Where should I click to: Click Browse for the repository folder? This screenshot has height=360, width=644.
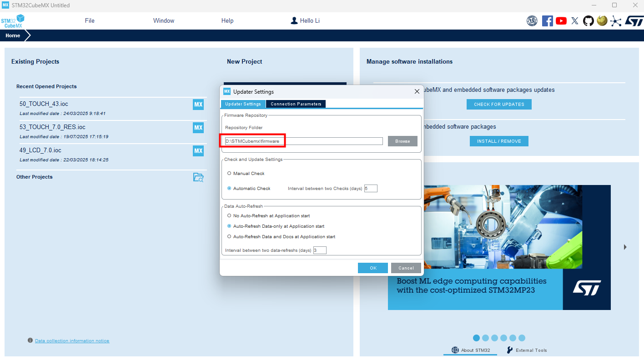(x=402, y=141)
